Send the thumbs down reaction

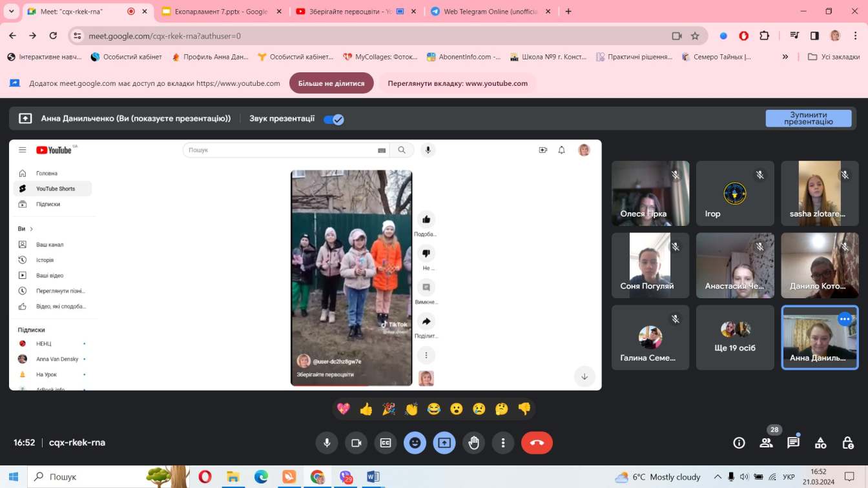tap(524, 409)
